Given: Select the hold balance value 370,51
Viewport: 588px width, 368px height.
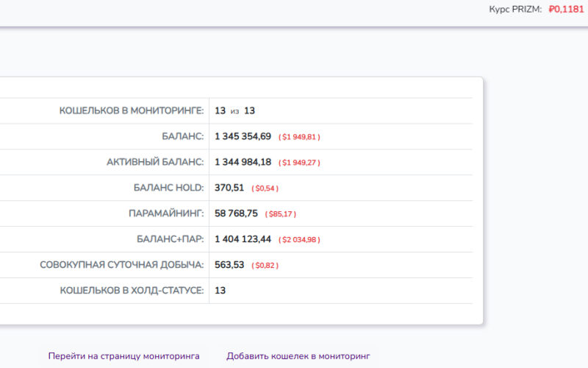Looking at the screenshot, I should click(229, 188).
